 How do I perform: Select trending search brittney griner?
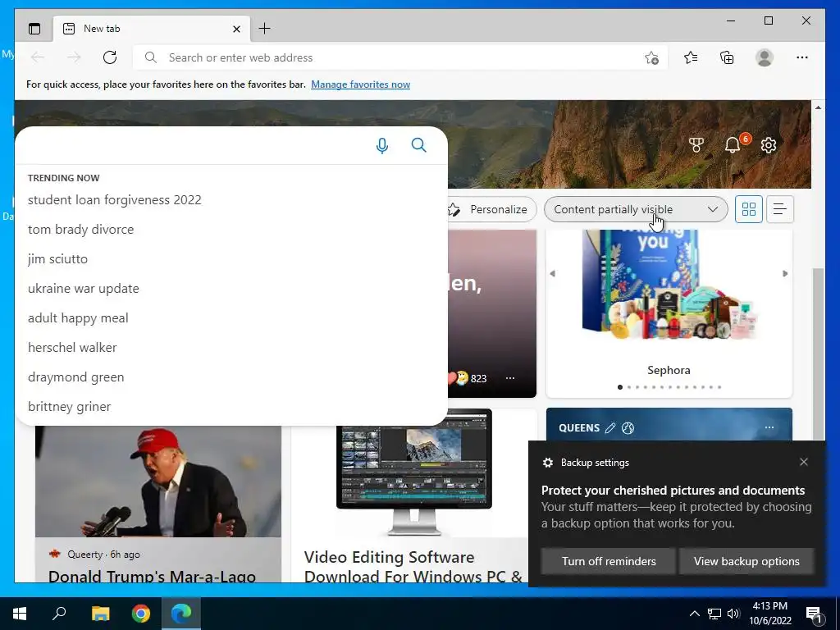coord(70,407)
